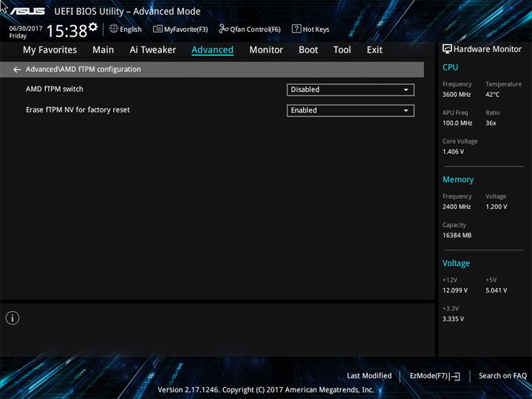This screenshot has height=399, width=532.
Task: Open the My Favorites tab
Action: [50, 50]
